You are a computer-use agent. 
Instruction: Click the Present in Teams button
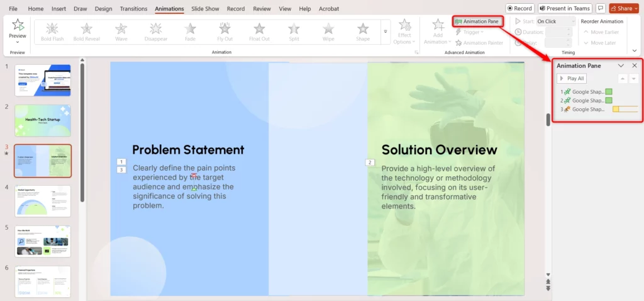point(564,9)
